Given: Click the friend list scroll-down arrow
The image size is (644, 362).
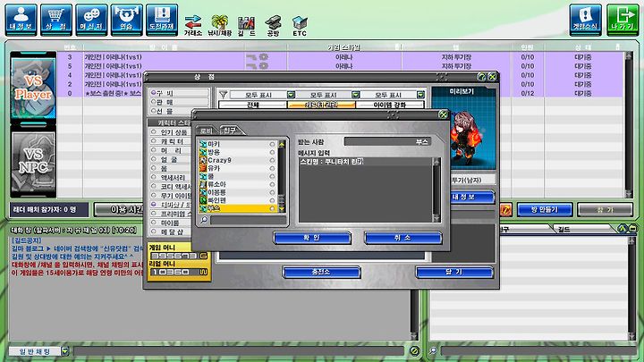Looking at the screenshot, I should pyautogui.click(x=282, y=209).
